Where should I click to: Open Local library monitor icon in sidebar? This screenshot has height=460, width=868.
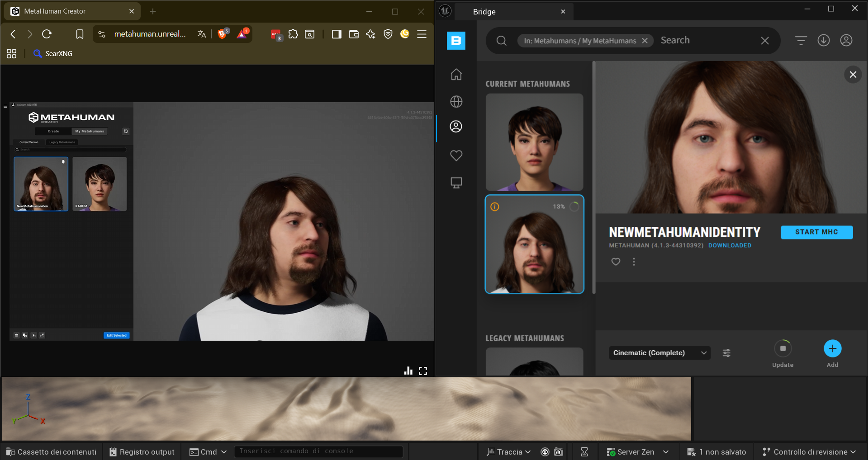point(456,183)
